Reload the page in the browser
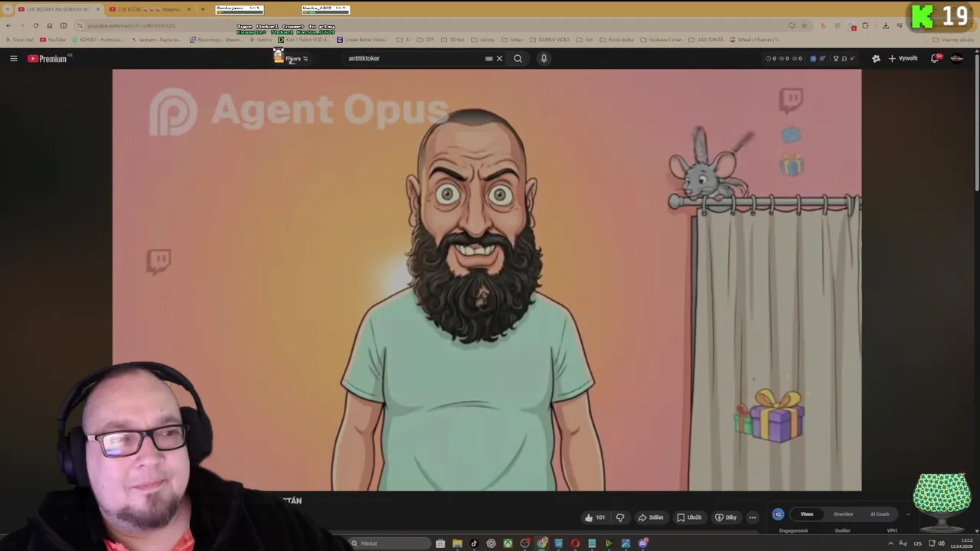Screen dimensions: 980x551 click(35, 25)
